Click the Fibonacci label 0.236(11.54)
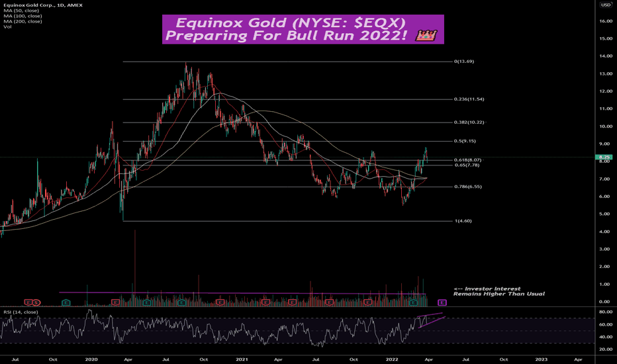This screenshot has height=364, width=617. point(469,99)
